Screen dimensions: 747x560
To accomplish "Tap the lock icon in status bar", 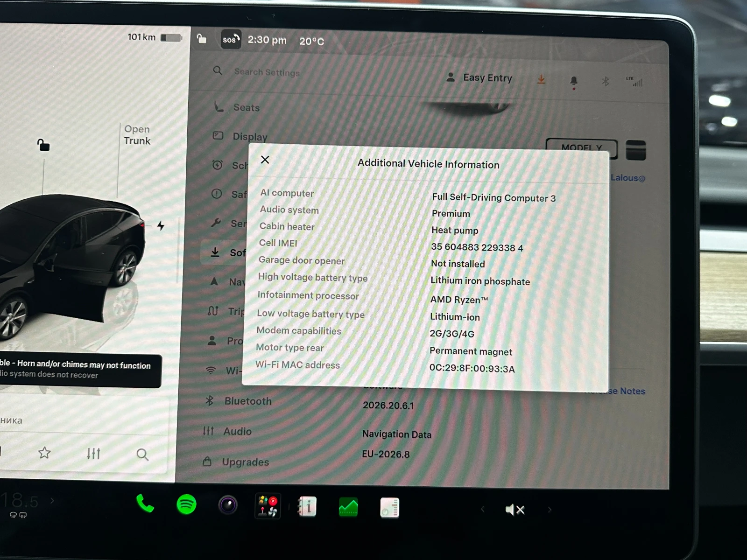I will point(202,38).
